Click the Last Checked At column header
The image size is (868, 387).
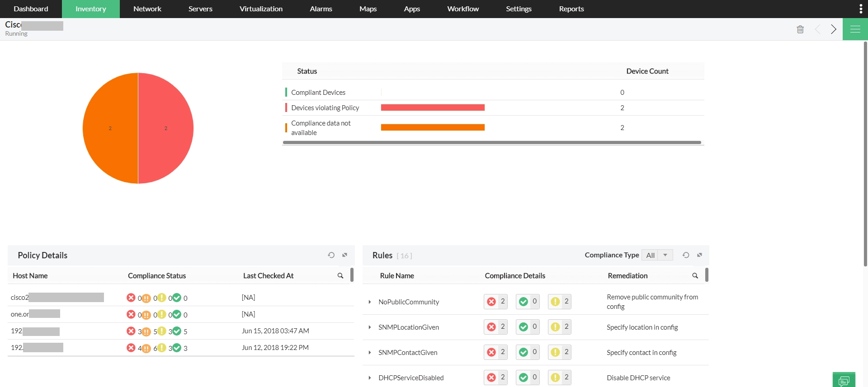269,276
